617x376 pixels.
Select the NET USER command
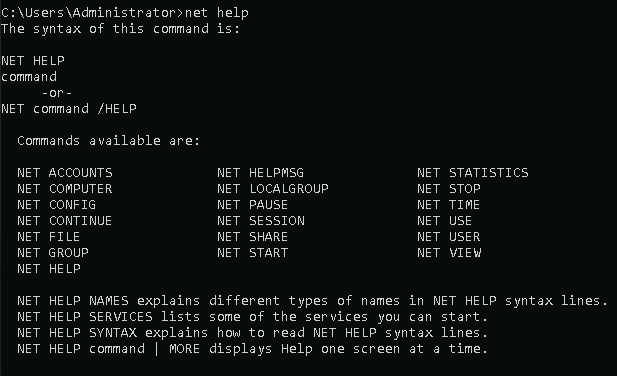point(449,237)
